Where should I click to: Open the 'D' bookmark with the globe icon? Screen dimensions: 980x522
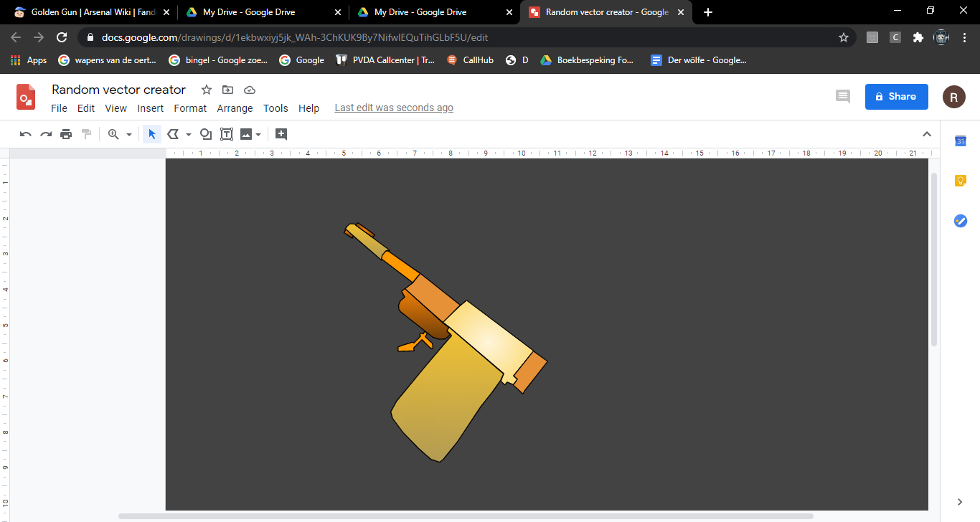517,60
